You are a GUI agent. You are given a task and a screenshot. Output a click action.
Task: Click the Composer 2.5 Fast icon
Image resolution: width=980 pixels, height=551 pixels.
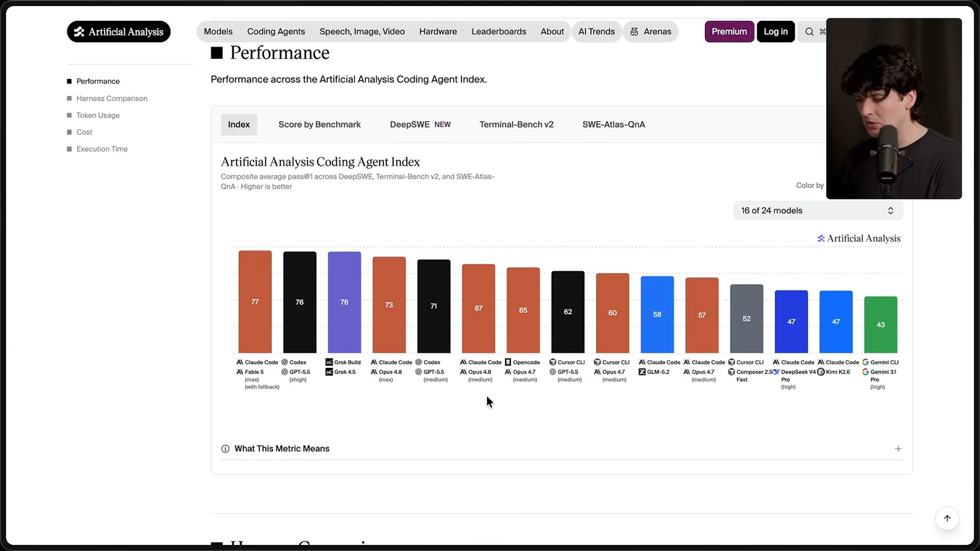tap(731, 372)
